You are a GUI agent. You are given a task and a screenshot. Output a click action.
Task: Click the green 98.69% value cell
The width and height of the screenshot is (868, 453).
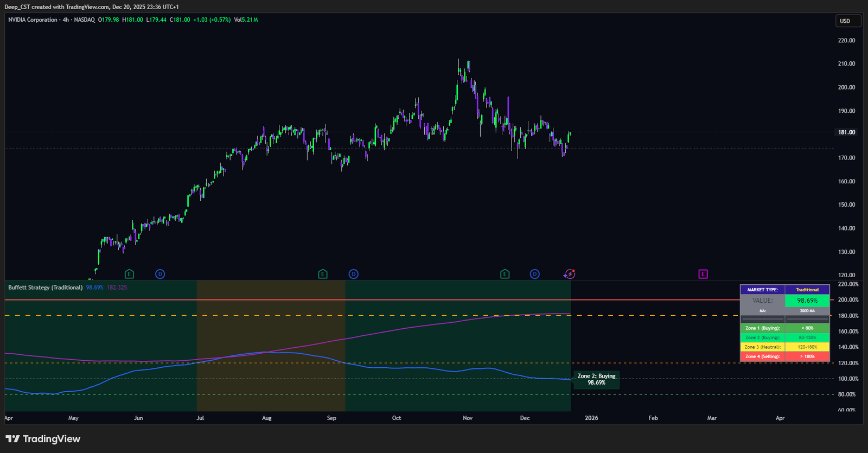807,301
